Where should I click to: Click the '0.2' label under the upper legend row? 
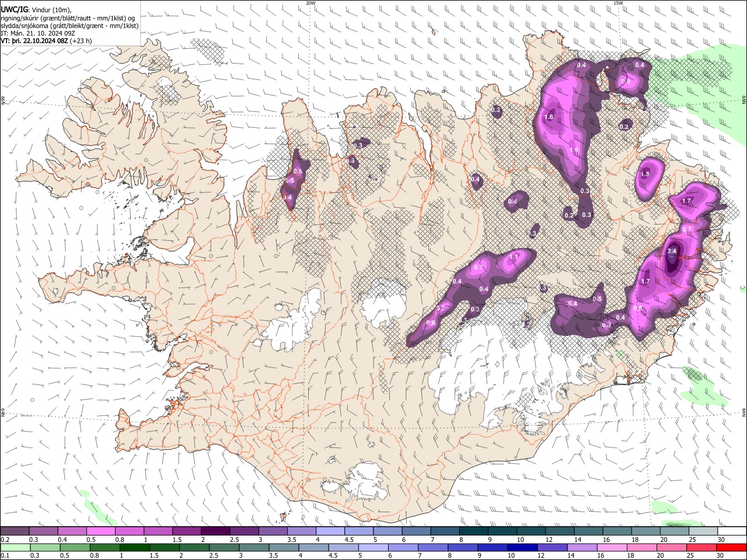click(x=4, y=540)
